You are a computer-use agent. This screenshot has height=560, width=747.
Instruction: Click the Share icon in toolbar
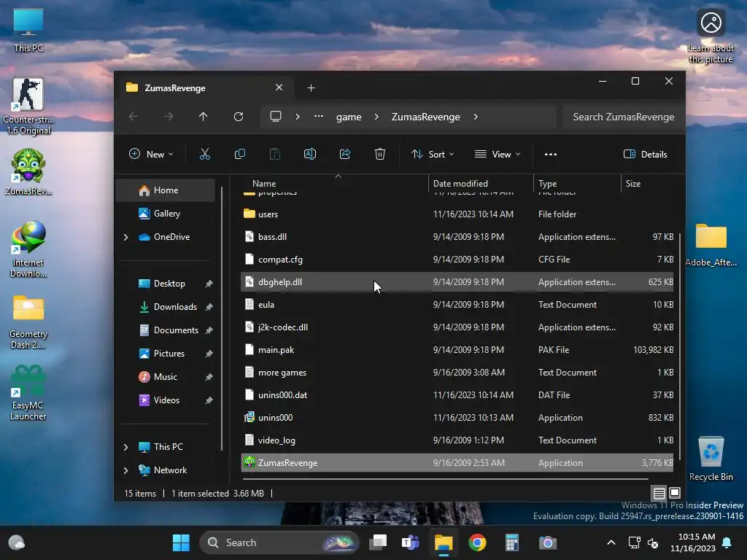345,154
